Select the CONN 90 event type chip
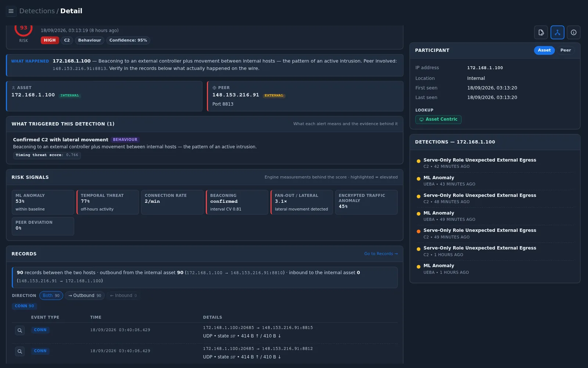This screenshot has height=368, width=588. click(24, 306)
